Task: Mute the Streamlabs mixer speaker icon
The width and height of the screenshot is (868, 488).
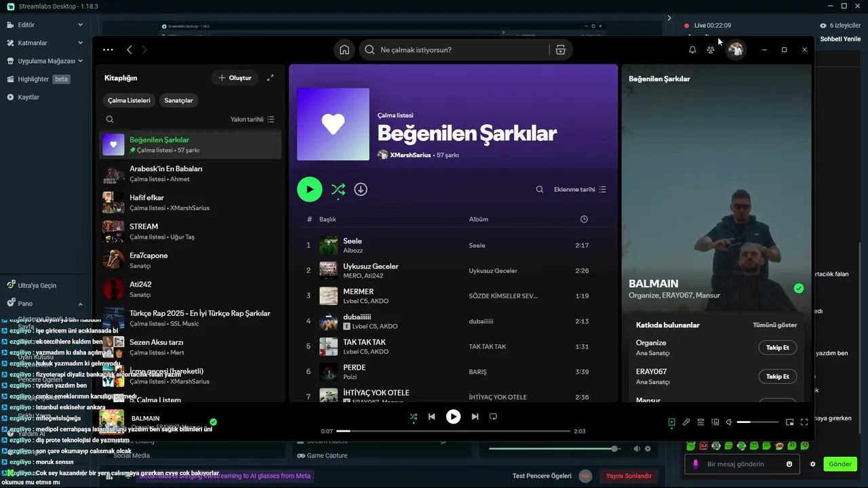Action: (637, 449)
